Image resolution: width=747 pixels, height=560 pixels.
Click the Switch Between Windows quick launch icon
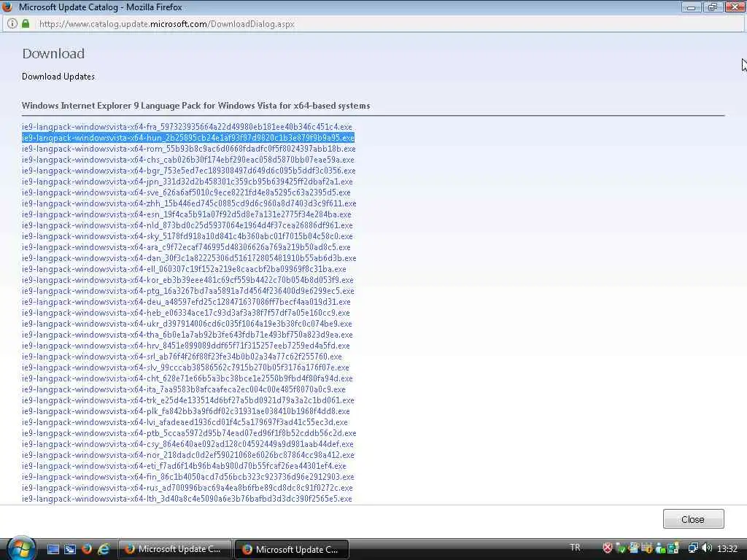70,549
